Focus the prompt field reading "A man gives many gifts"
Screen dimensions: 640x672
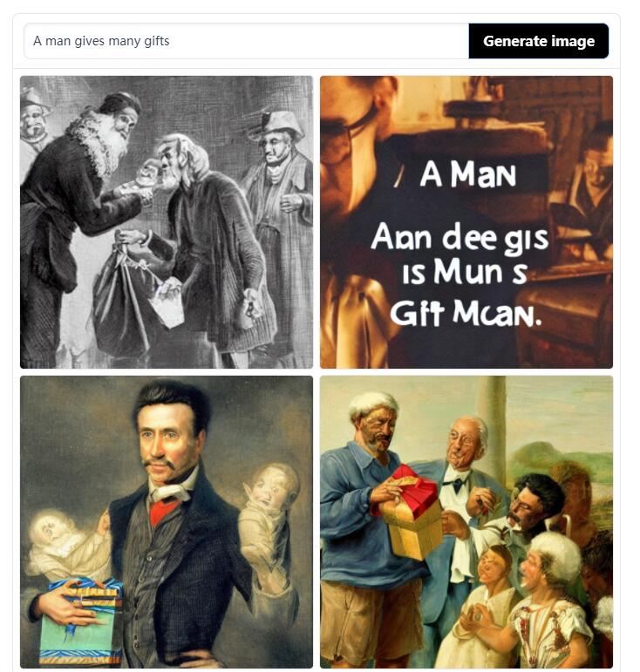pos(247,41)
